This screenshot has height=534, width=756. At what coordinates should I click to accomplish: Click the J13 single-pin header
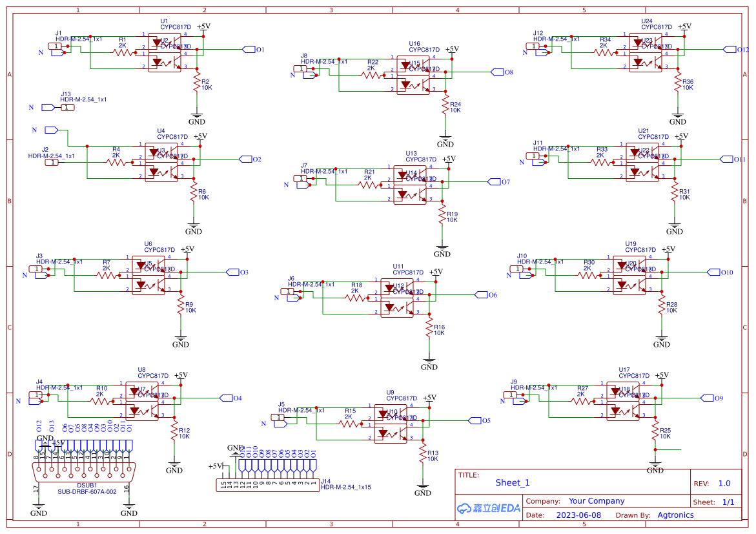point(67,108)
